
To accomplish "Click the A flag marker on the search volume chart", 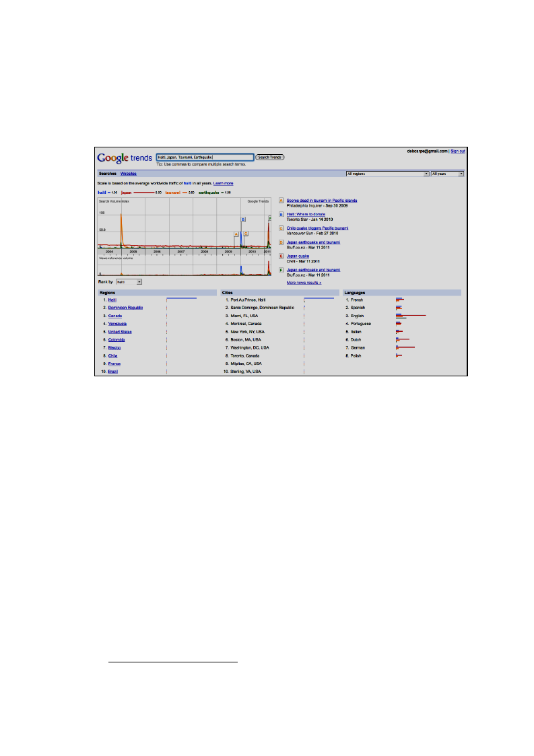I will [236, 234].
